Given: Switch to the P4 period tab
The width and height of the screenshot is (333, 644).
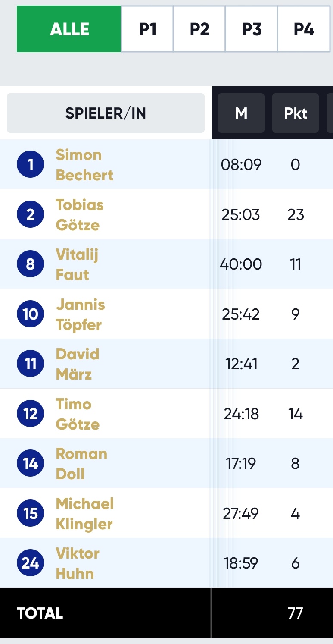Looking at the screenshot, I should (x=304, y=29).
